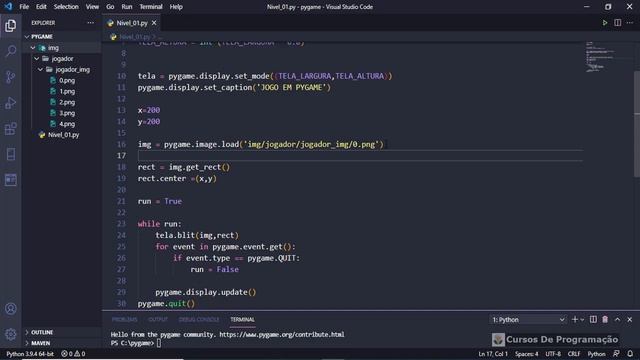Select the Nivel_01.py editor tab

coord(131,23)
